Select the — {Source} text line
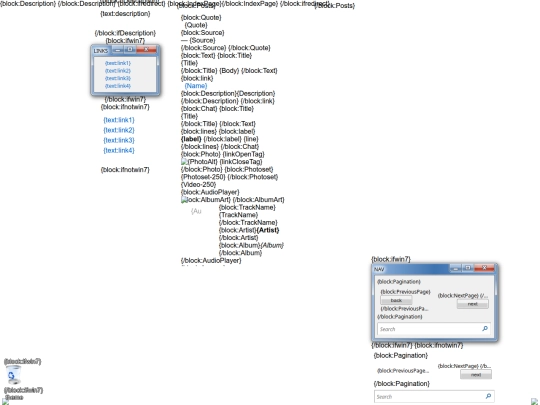540x405 pixels. [x=198, y=40]
